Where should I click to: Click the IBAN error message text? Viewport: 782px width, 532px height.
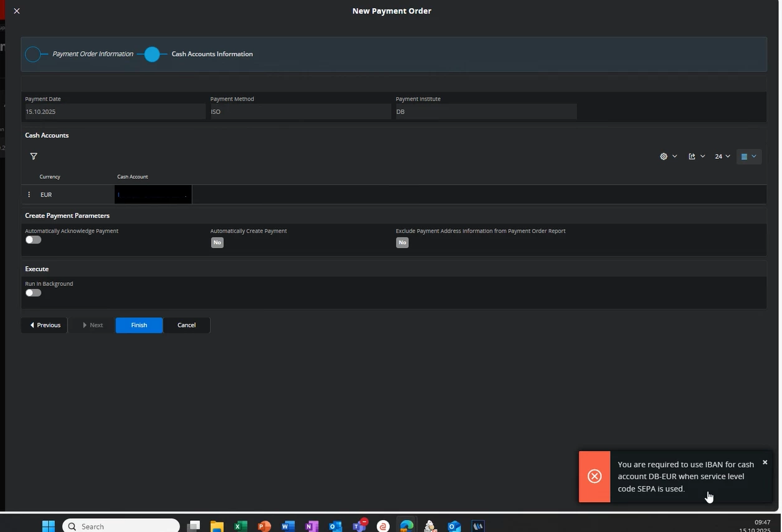685,477
